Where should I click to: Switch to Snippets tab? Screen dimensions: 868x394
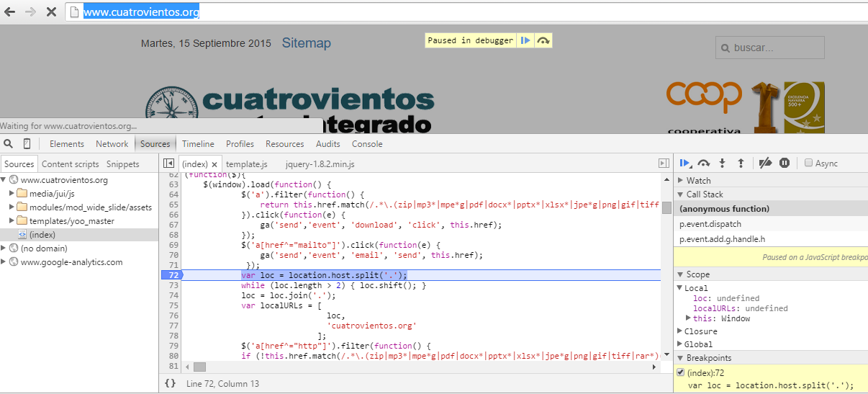123,164
